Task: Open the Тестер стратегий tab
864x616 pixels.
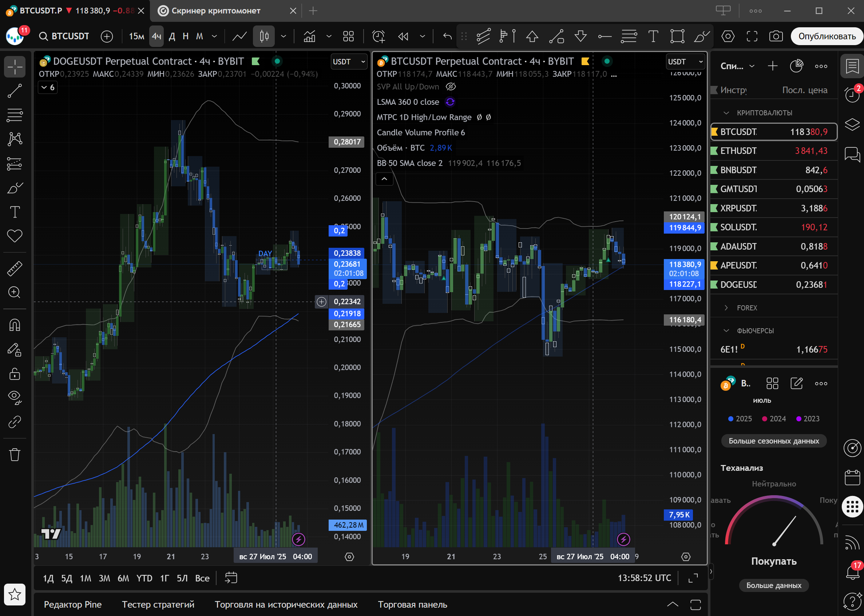Action: click(x=158, y=604)
